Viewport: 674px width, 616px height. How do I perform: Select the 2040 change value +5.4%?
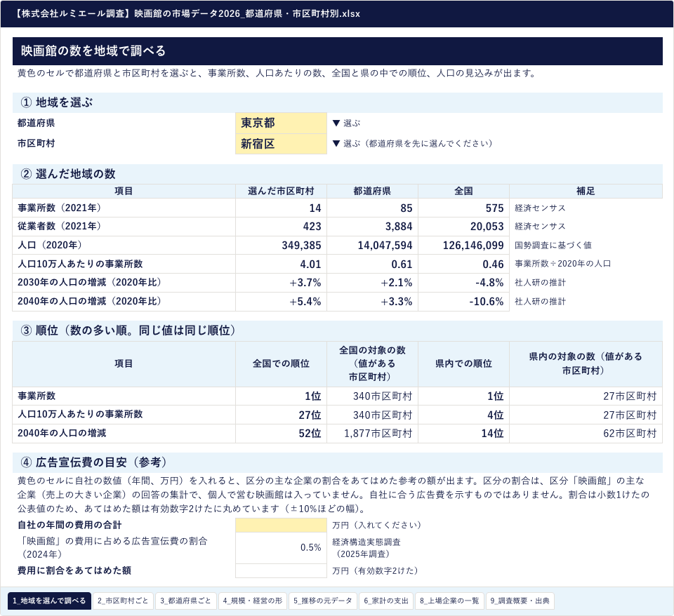pos(281,302)
